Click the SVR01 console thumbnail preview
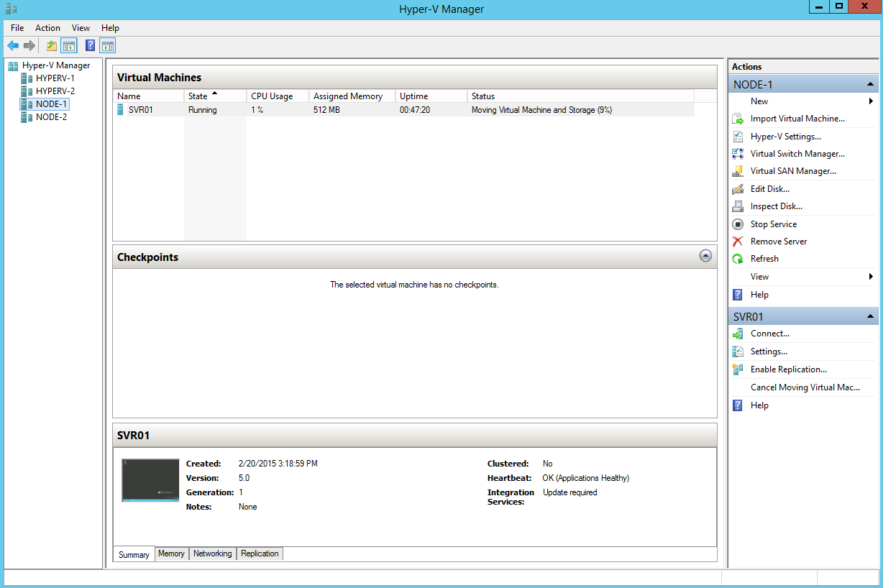Screen dimensions: 883x588 coord(150,480)
